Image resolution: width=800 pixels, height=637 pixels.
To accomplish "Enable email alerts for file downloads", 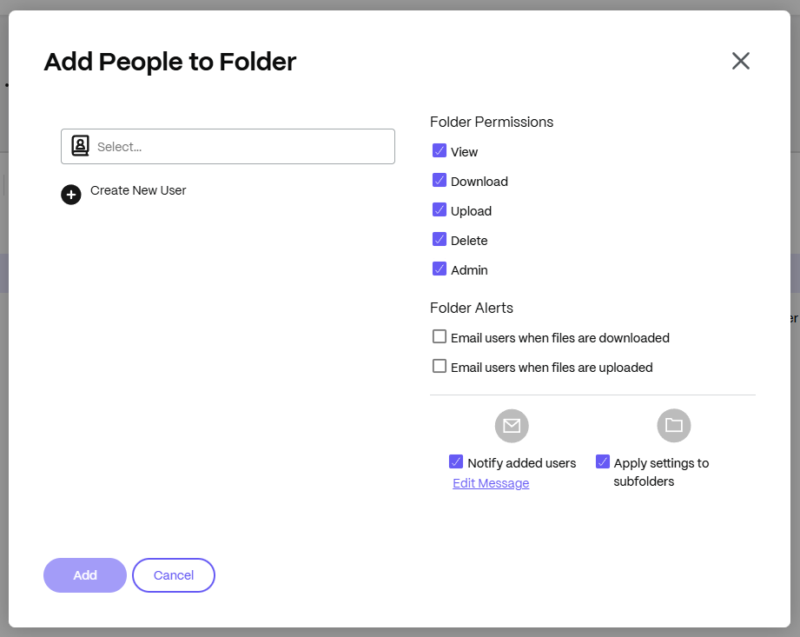I will tap(439, 337).
